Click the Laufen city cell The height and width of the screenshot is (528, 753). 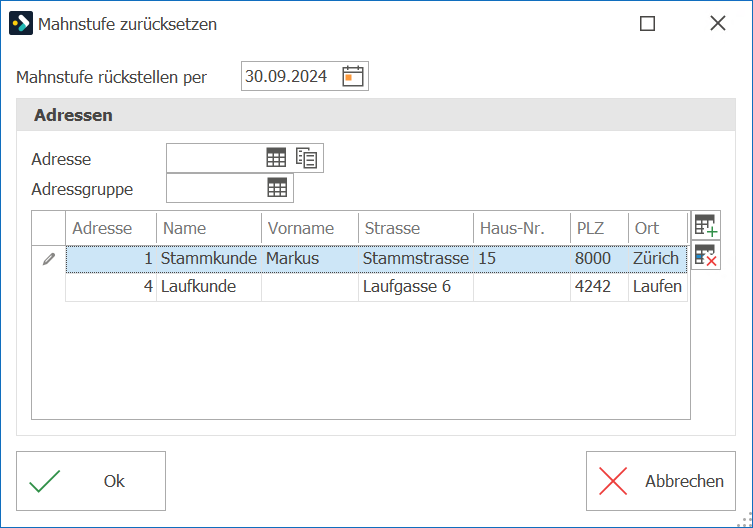[658, 287]
